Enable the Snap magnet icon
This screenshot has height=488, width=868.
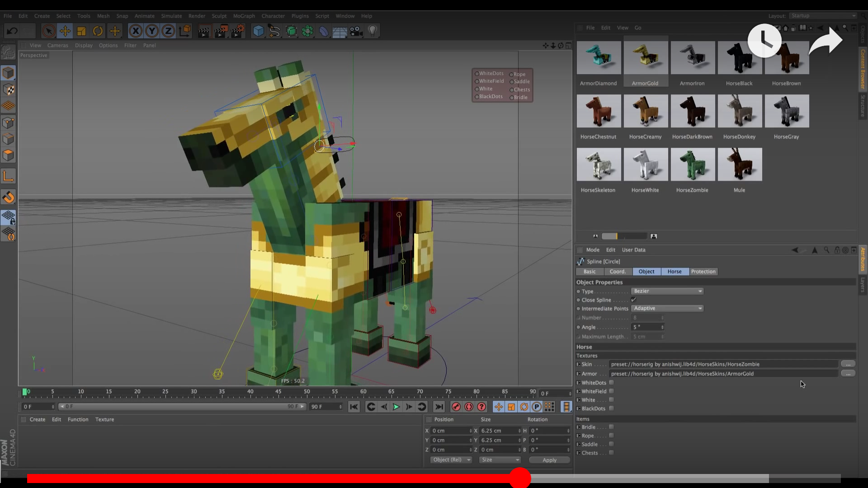9,197
